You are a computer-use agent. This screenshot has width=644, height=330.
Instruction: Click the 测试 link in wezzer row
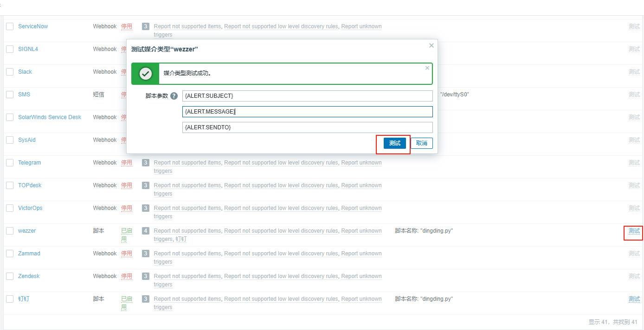coord(634,231)
